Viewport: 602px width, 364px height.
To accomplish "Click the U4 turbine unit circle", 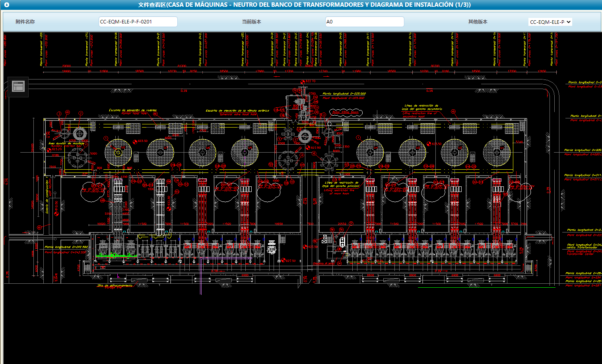I will [x=245, y=153].
